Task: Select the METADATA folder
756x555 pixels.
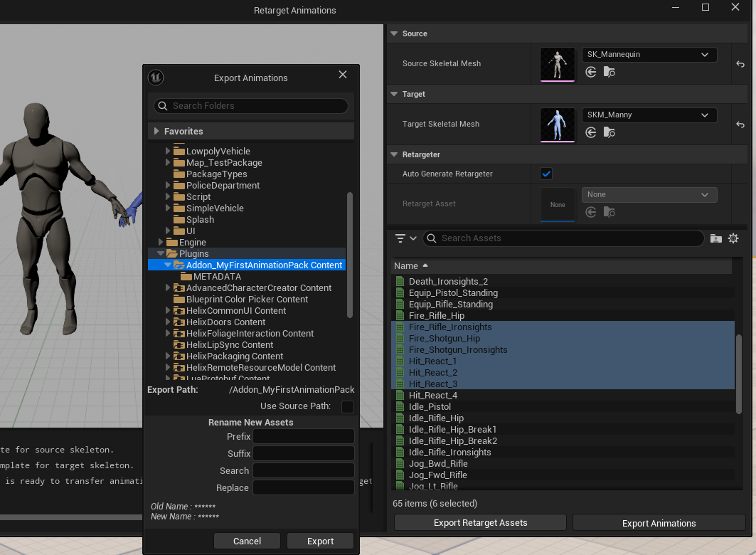Action: click(x=217, y=277)
